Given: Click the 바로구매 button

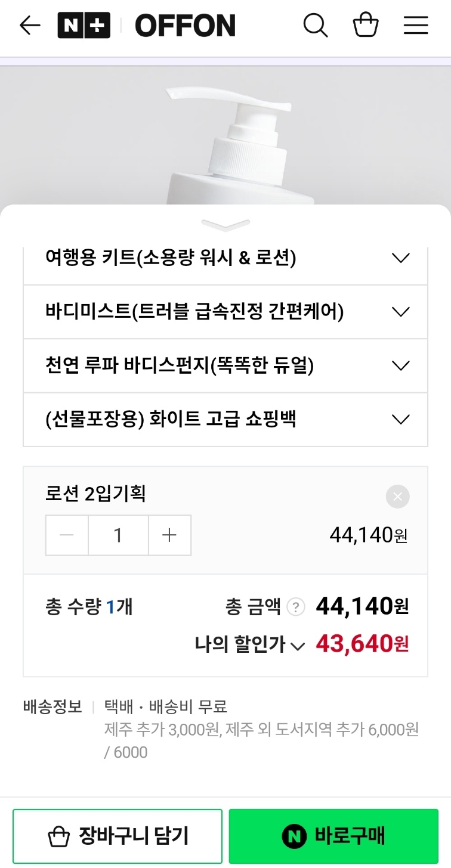Looking at the screenshot, I should (x=333, y=836).
